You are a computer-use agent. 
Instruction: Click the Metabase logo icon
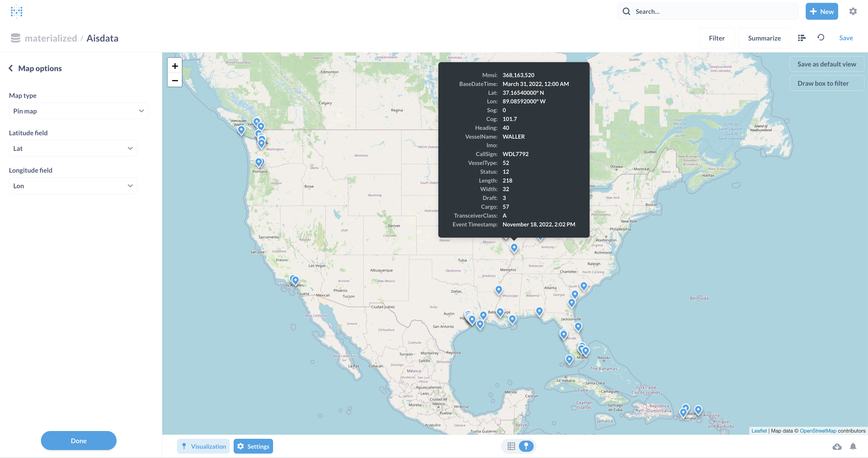pyautogui.click(x=16, y=11)
